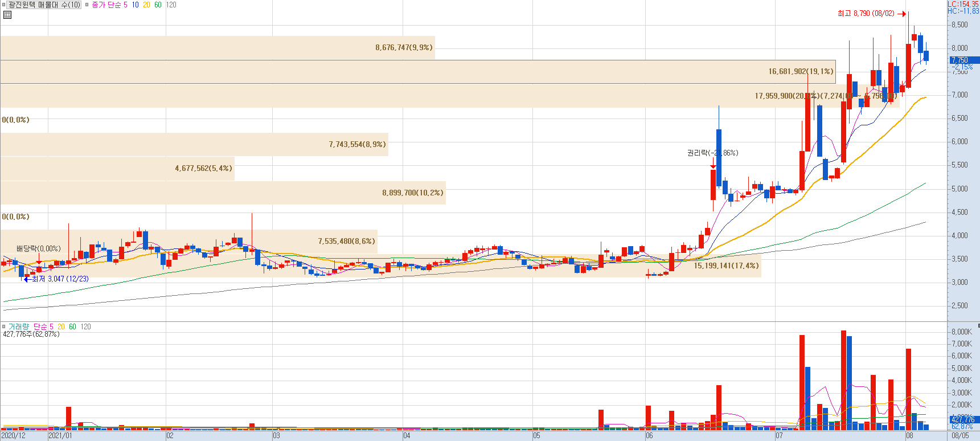
Task: Click the square marker before 거래량 label
Action: pyautogui.click(x=4, y=326)
